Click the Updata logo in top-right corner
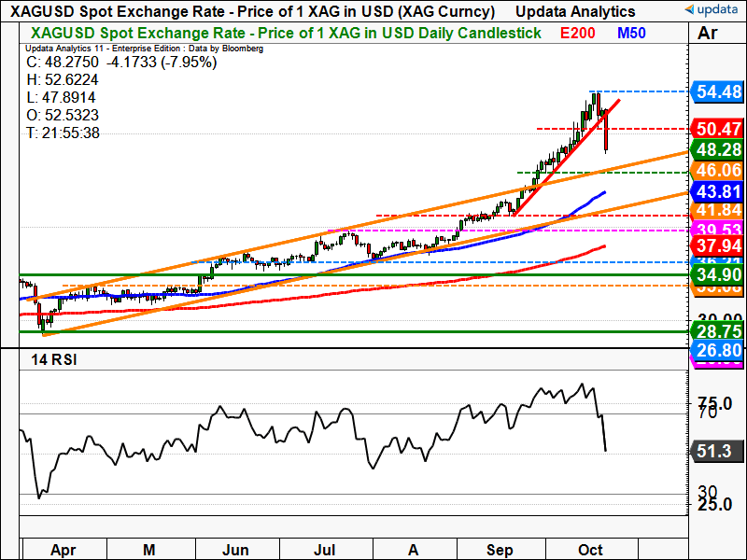This screenshot has width=747, height=560. pyautogui.click(x=713, y=10)
